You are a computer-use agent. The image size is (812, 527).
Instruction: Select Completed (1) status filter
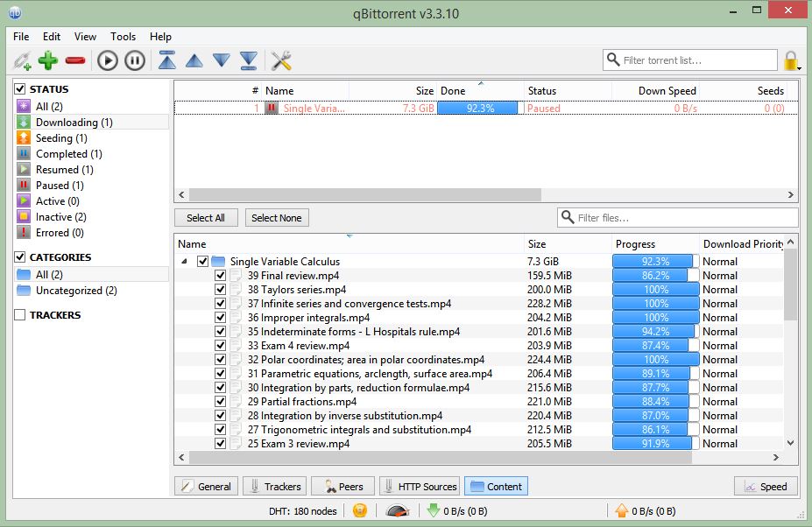click(69, 154)
